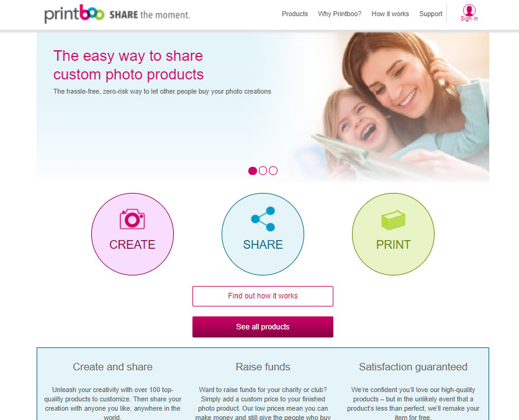Open the Products menu
519x420 pixels.
point(295,14)
